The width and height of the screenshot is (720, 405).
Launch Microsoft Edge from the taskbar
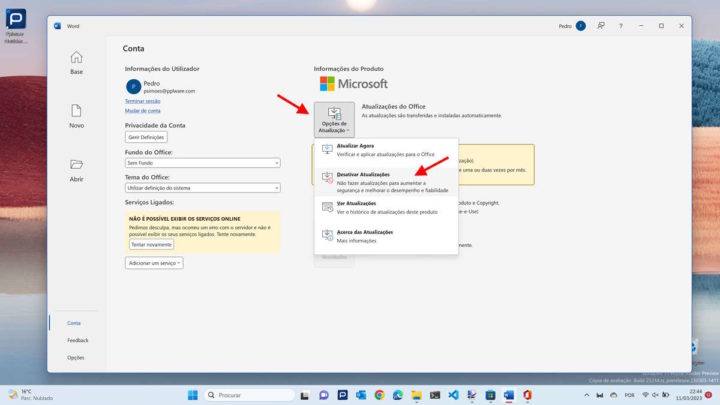[398, 395]
